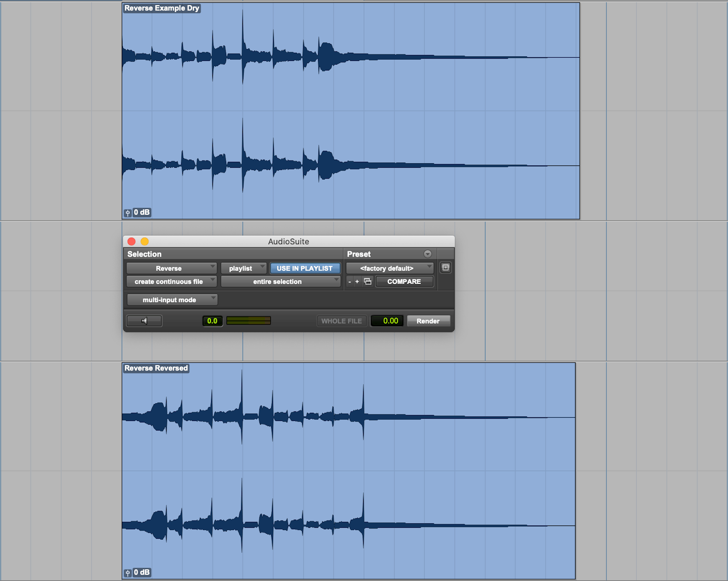
Task: Click the clip gain fader icon on Reverse Reversed
Action: (x=128, y=573)
